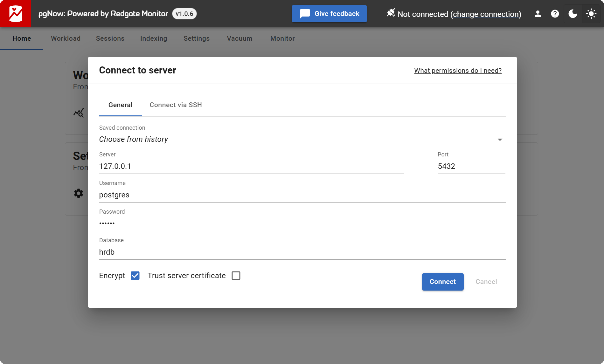Open What permissions do I need link
The height and width of the screenshot is (364, 604).
[x=458, y=71]
